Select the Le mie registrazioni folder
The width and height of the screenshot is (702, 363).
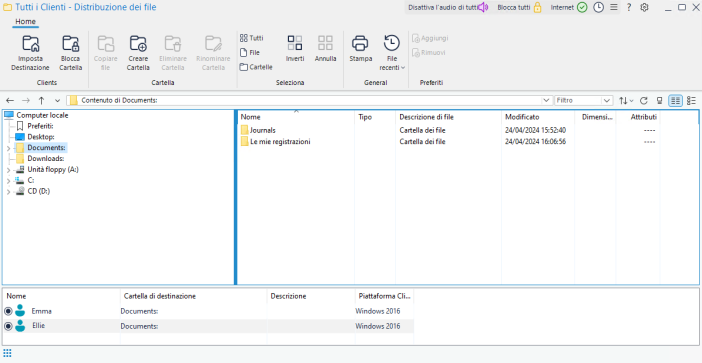point(448,141)
